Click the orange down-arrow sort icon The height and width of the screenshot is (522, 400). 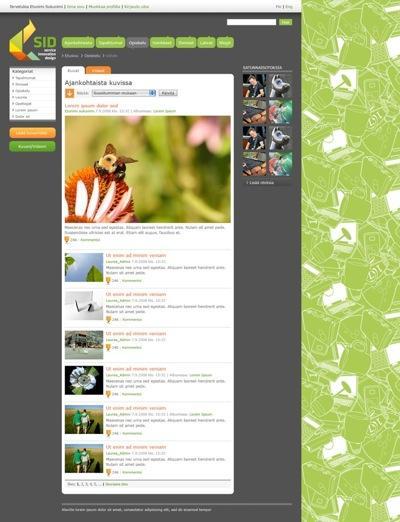pyautogui.click(x=69, y=93)
